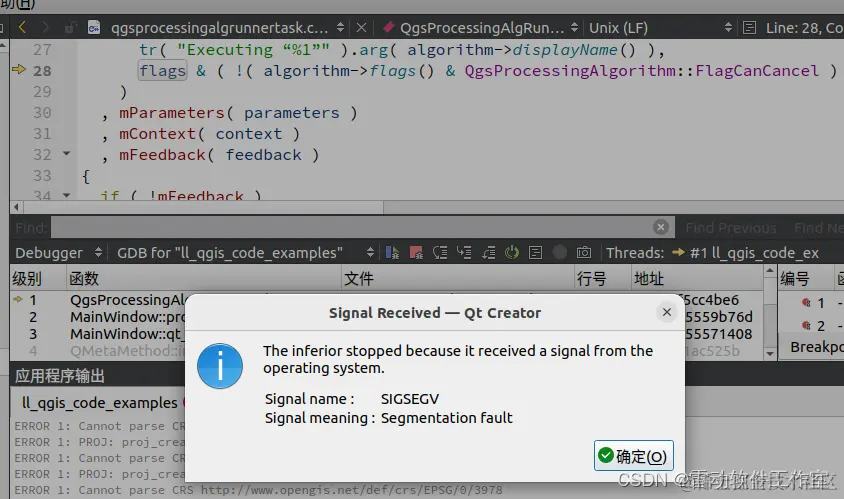
Task: Click the Step Into icon
Action: [x=464, y=252]
